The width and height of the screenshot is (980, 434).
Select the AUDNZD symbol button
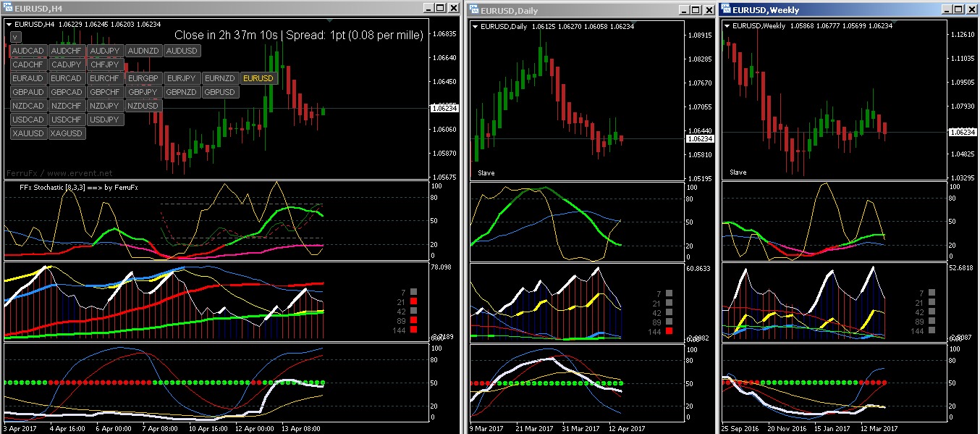coord(143,51)
